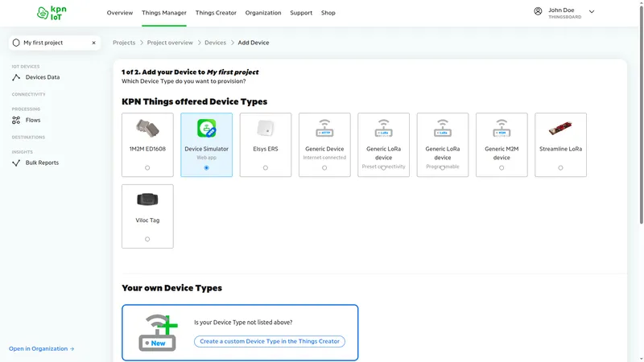Click the Bulk Reports checkmark icon
The width and height of the screenshot is (644, 362).
coord(16,163)
